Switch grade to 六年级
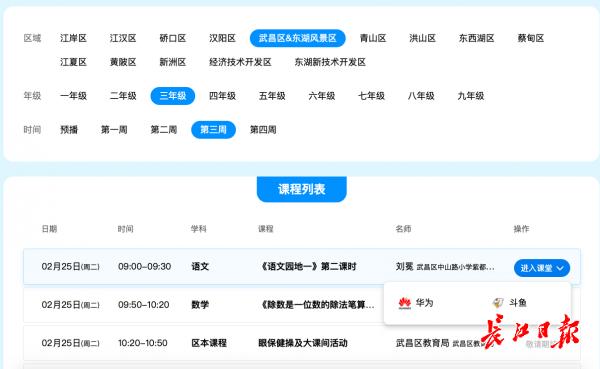Viewport: 600px width, 369px height. 322,96
